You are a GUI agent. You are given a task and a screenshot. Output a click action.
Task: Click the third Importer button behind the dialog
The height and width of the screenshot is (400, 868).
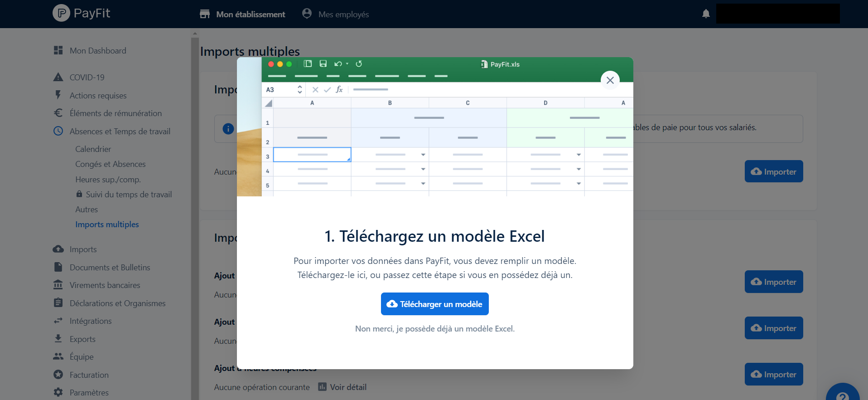point(774,328)
